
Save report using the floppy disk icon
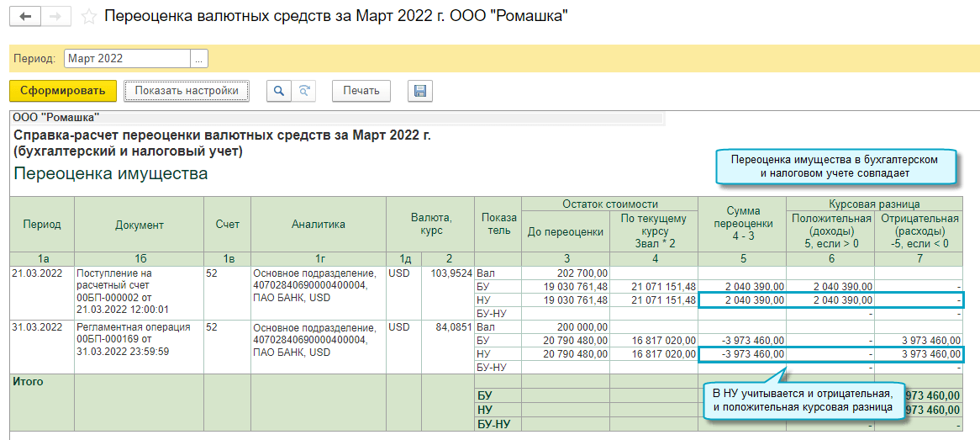(x=420, y=91)
